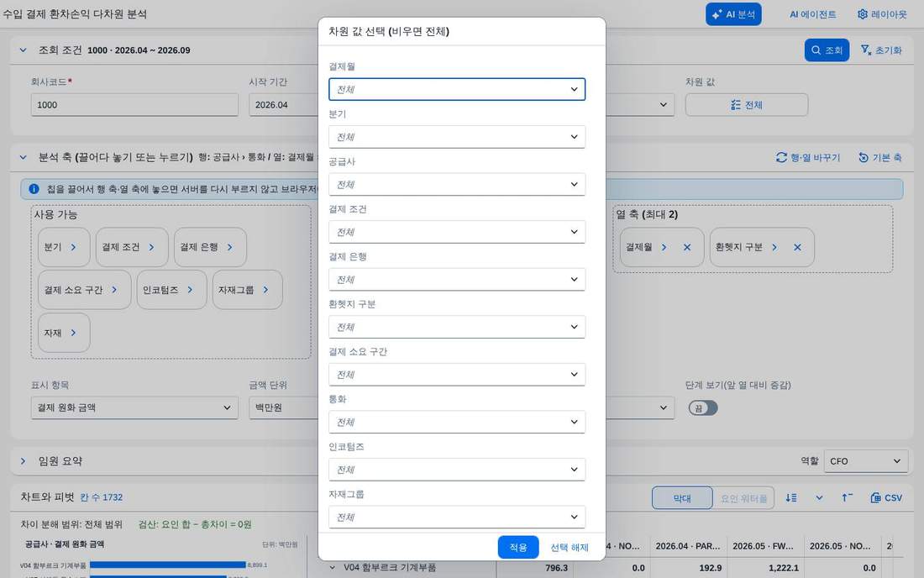Screen dimensions: 924x578
Task: Open the AI 에이전트 link
Action: (812, 14)
